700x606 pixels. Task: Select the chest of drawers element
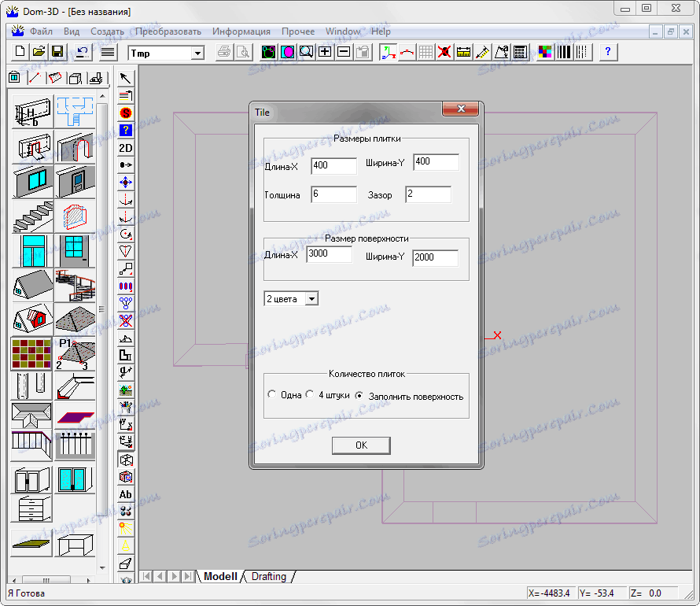31,509
